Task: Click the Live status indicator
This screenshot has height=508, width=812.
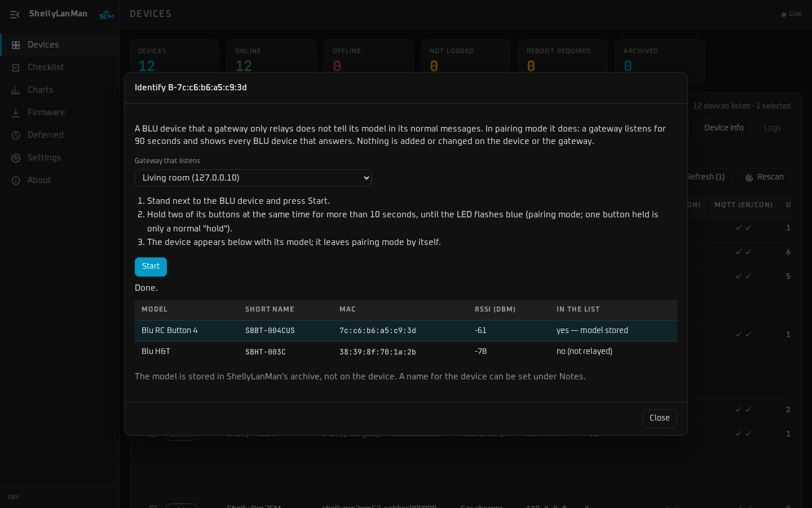Action: [x=791, y=14]
